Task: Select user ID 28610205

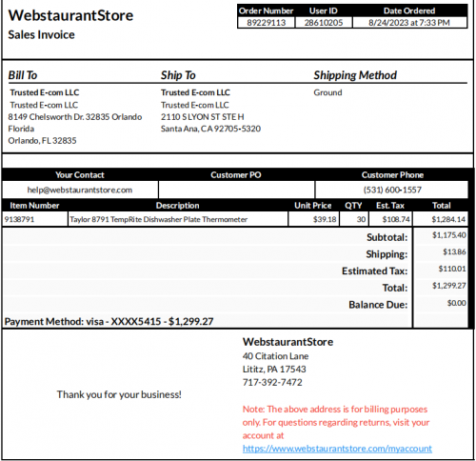Action: click(324, 23)
